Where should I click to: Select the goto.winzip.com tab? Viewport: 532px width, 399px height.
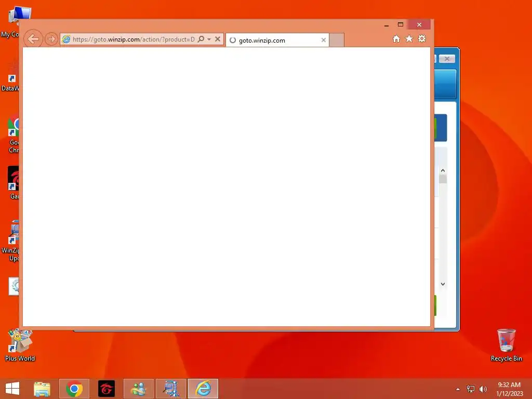(277, 41)
